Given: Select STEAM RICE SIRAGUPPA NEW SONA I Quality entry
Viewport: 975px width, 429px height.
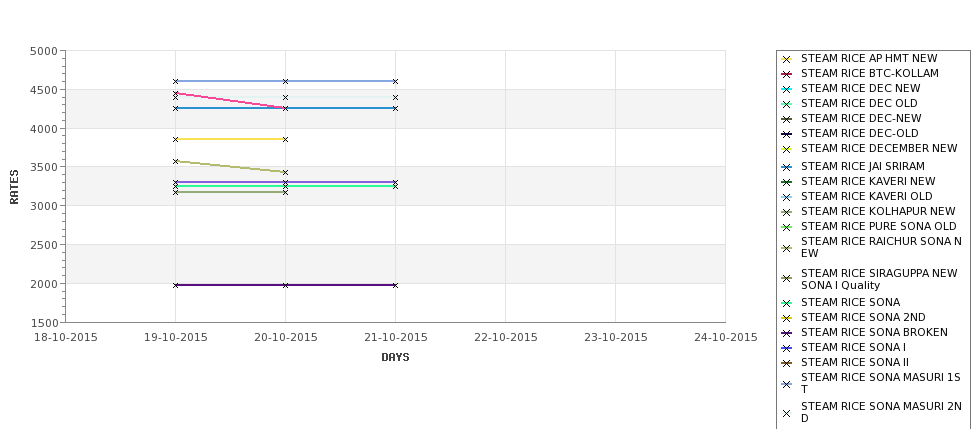Looking at the screenshot, I should [879, 279].
